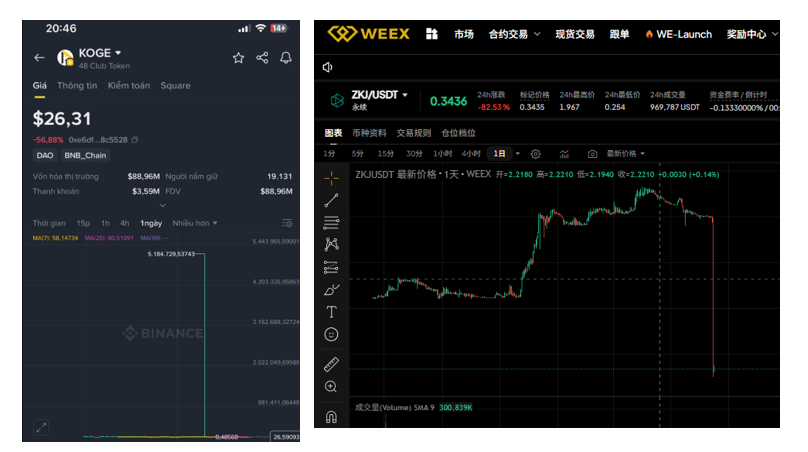
Task: Tap the back arrow in KOGE screen
Action: tap(39, 58)
